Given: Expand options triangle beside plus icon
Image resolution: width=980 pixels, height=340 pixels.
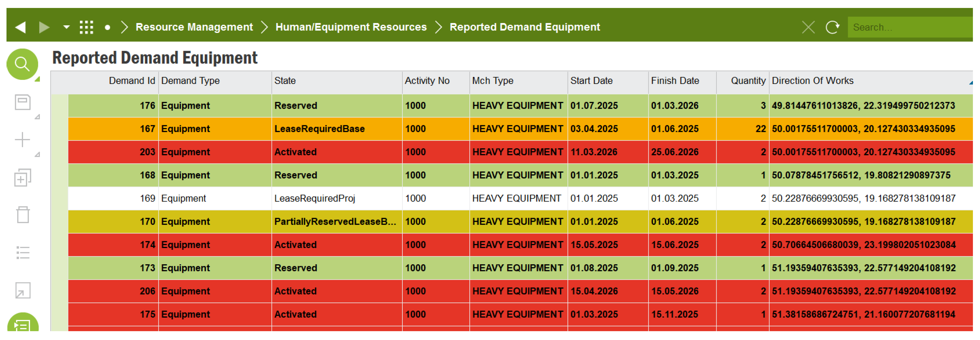Looking at the screenshot, I should coord(37,154).
